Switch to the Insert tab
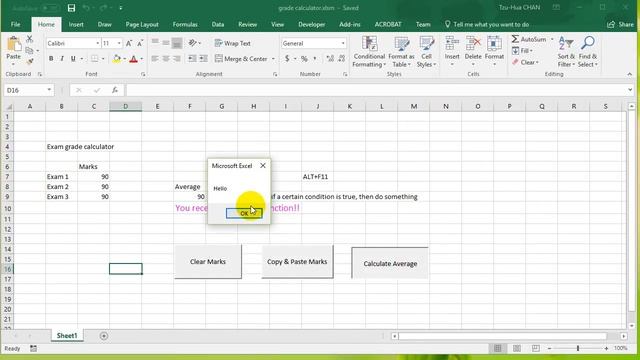This screenshot has height=360, width=640. click(76, 24)
